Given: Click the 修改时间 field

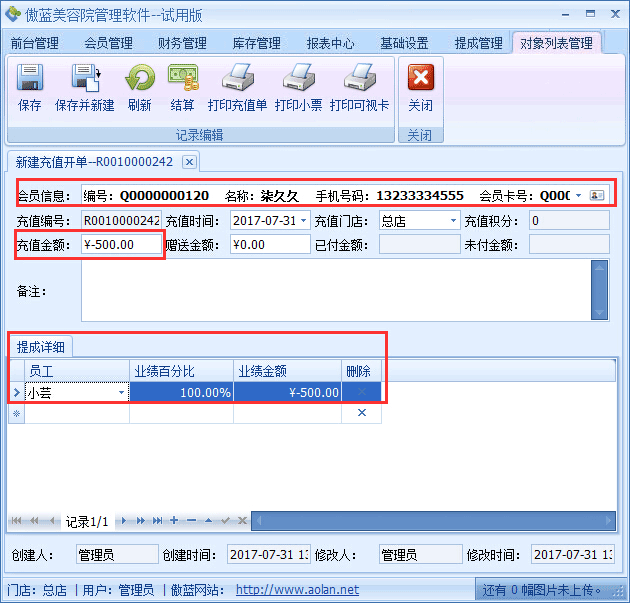Looking at the screenshot, I should [x=573, y=554].
